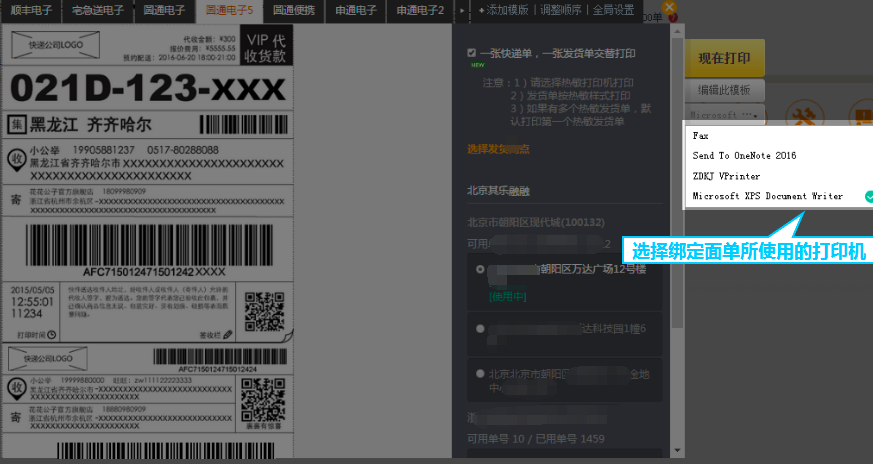Click the tab overflow arrow after 申通电子2
This screenshot has height=464, width=873.
click(x=460, y=10)
